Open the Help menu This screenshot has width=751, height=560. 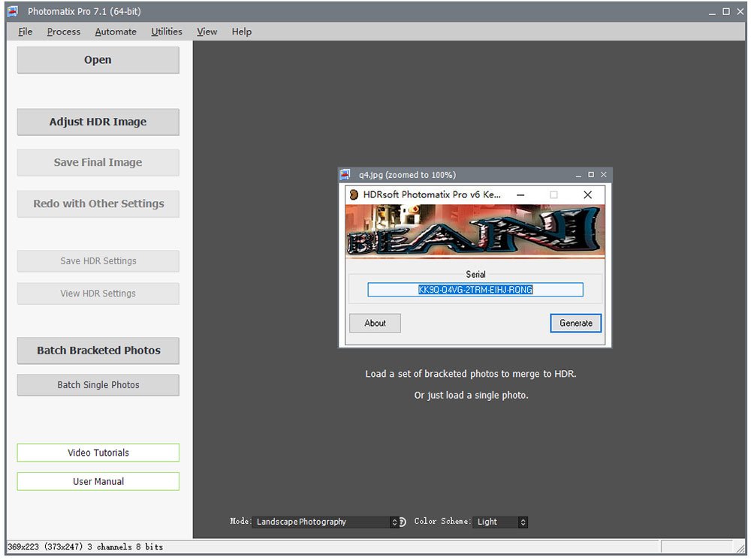[241, 32]
